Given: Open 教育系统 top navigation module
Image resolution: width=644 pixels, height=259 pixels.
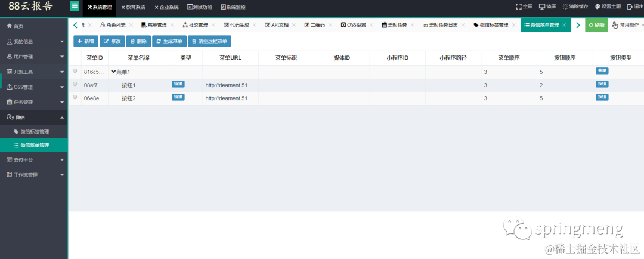Looking at the screenshot, I should [133, 7].
